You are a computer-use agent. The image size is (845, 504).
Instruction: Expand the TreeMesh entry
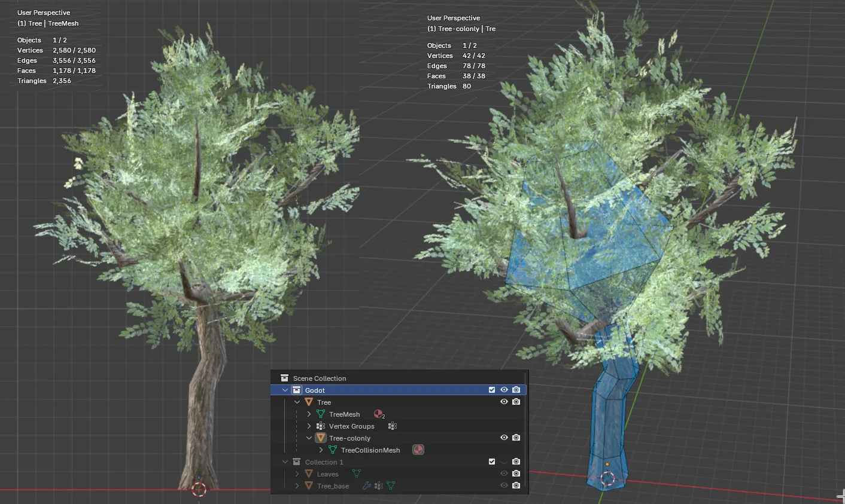coord(309,414)
